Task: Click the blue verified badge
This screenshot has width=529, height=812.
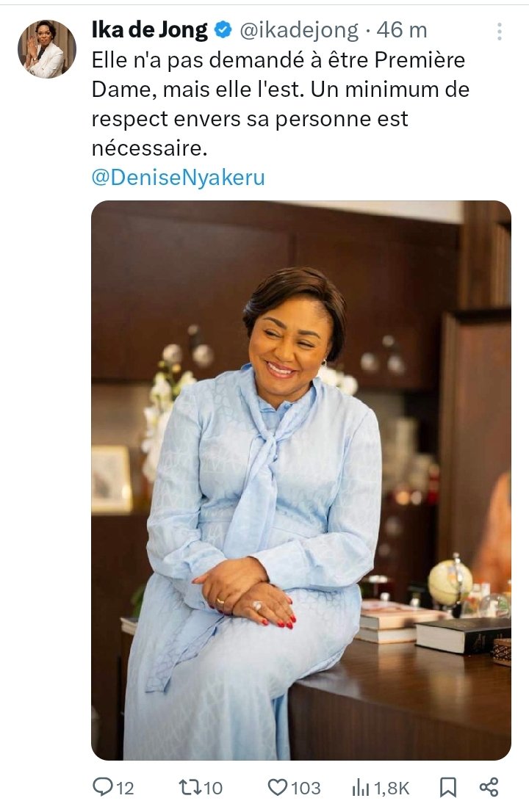Action: [223, 30]
